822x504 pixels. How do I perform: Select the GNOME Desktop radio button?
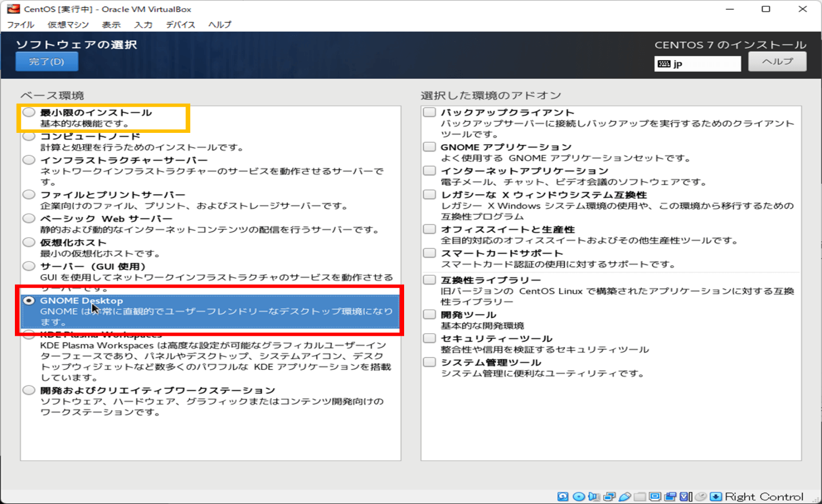point(29,300)
